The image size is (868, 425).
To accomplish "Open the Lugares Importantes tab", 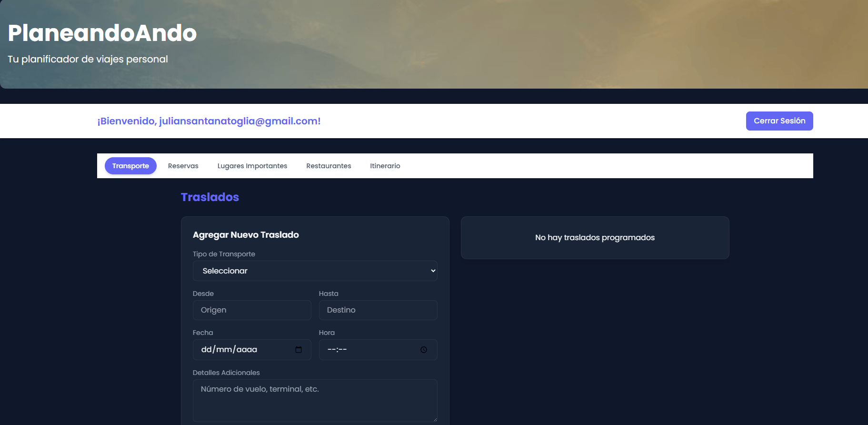I will point(252,166).
